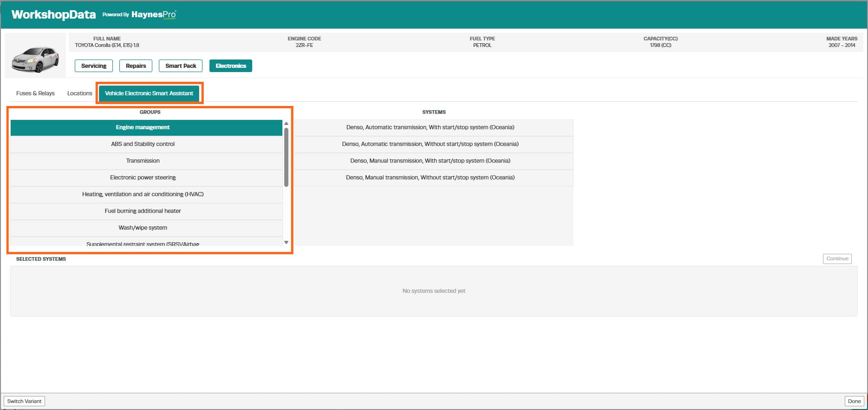Click the Toyota Corolla car thumbnail
Viewport: 868px width, 410px height.
click(35, 59)
